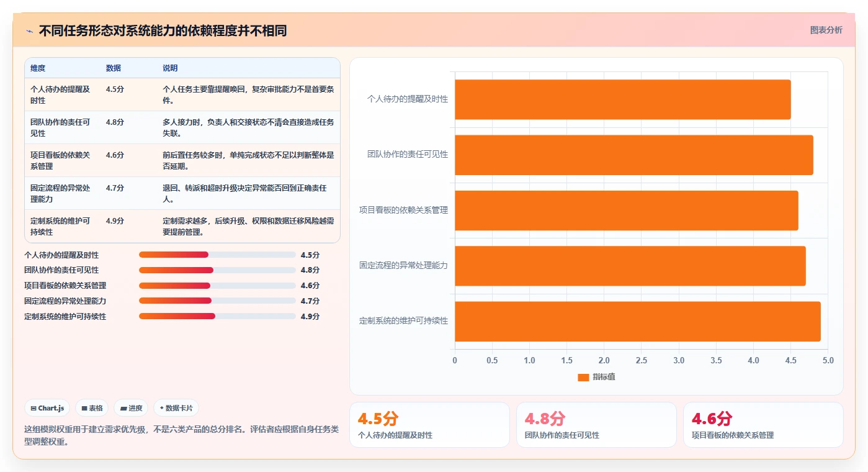Click the 5.0 tick on the chart x-axis
This screenshot has width=868, height=472.
(828, 360)
